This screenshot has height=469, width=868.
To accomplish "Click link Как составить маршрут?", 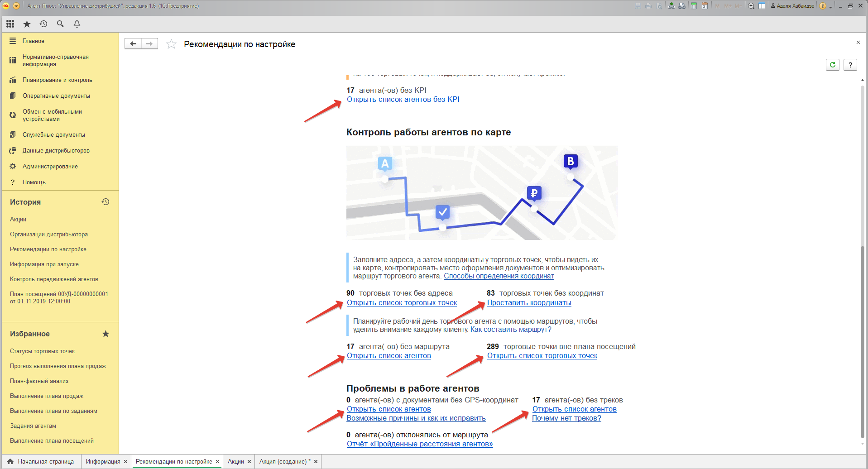I will click(511, 329).
